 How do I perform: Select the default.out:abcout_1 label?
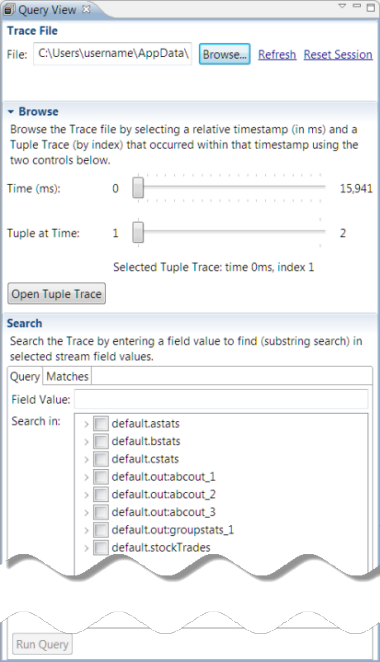(x=164, y=477)
